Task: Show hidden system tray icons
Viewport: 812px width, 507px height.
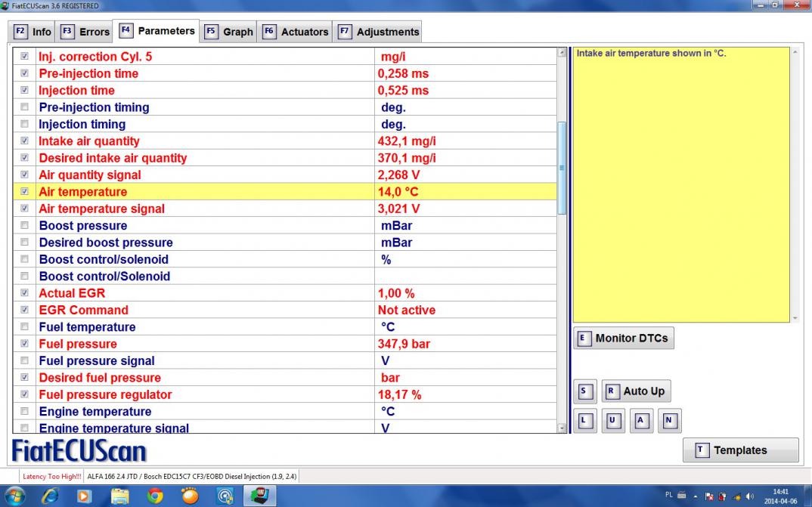Action: pos(697,496)
